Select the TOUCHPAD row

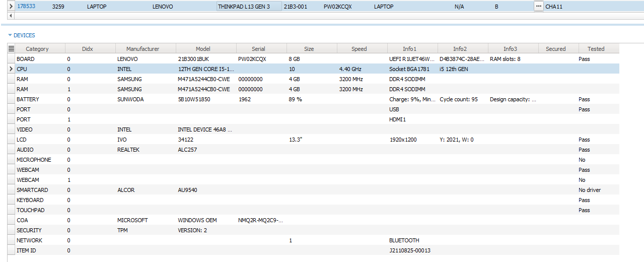(x=314, y=210)
